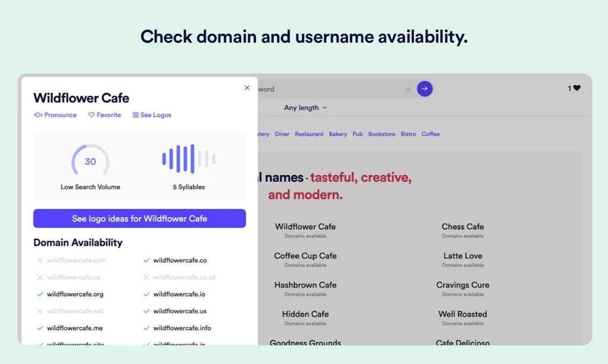Select the Bakery category tag
The image size is (608, 364).
point(338,134)
